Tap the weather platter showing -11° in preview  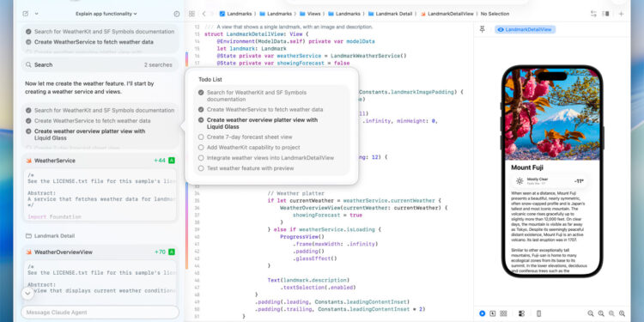click(550, 181)
